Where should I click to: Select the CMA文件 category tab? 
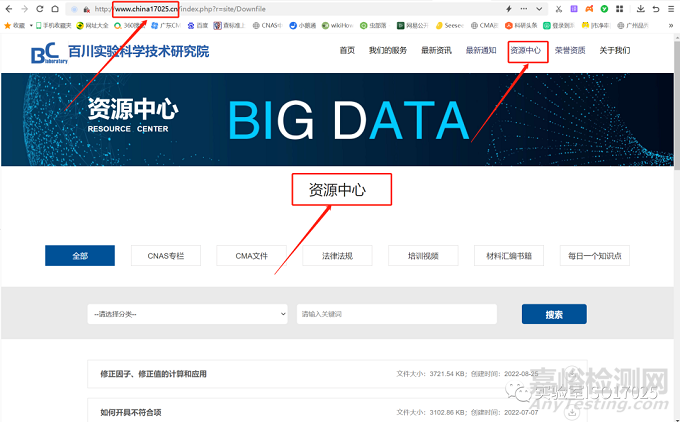[252, 255]
